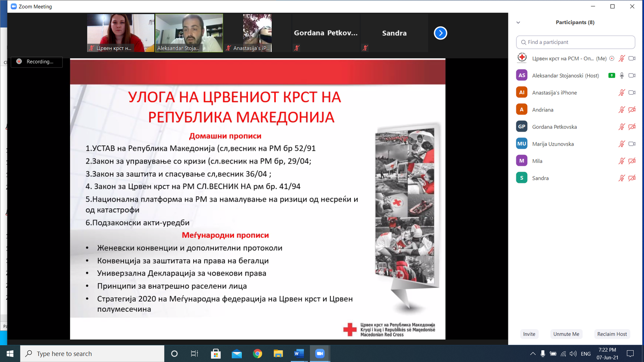The height and width of the screenshot is (362, 644).
Task: Select Mila in the participants list
Action: point(537,161)
